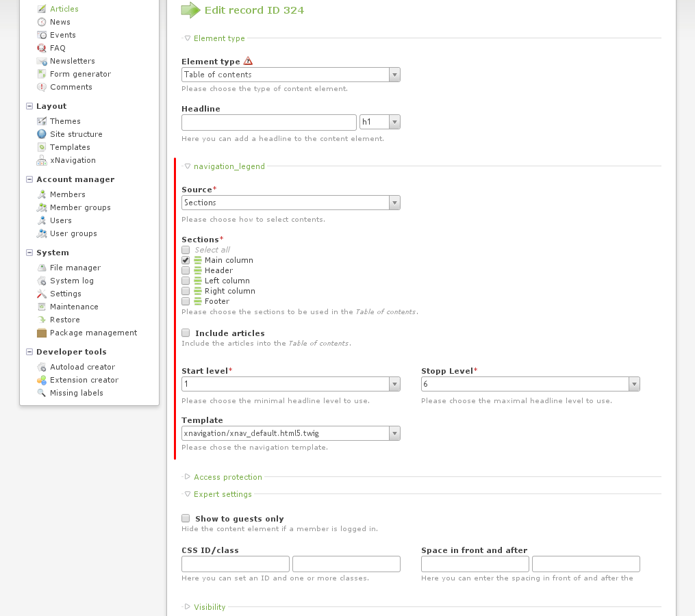Check the Show to guests only option
The height and width of the screenshot is (616, 695).
click(186, 519)
